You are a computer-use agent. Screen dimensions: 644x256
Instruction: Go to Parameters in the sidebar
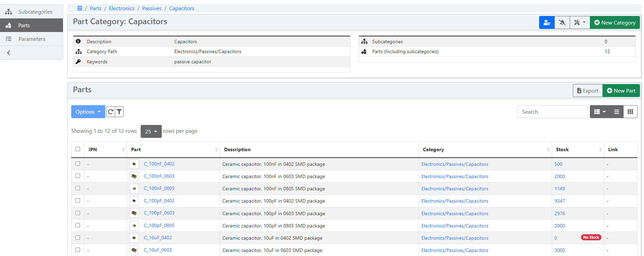[x=32, y=39]
